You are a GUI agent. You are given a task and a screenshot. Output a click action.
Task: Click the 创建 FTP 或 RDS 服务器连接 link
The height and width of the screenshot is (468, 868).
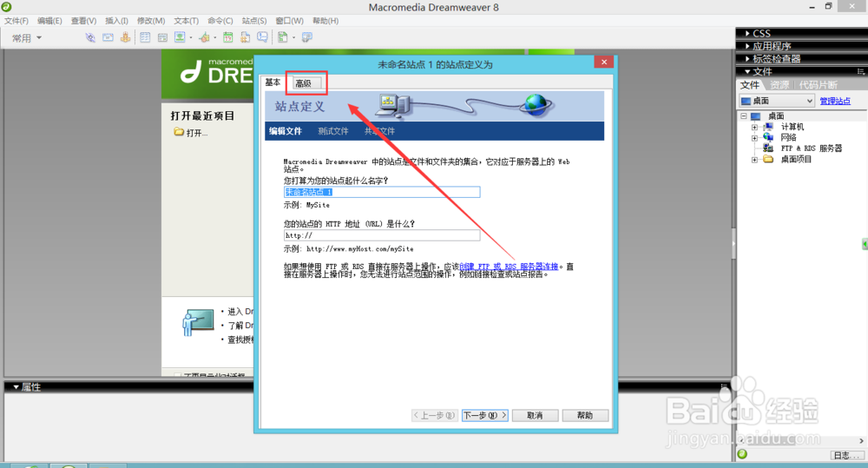point(509,267)
